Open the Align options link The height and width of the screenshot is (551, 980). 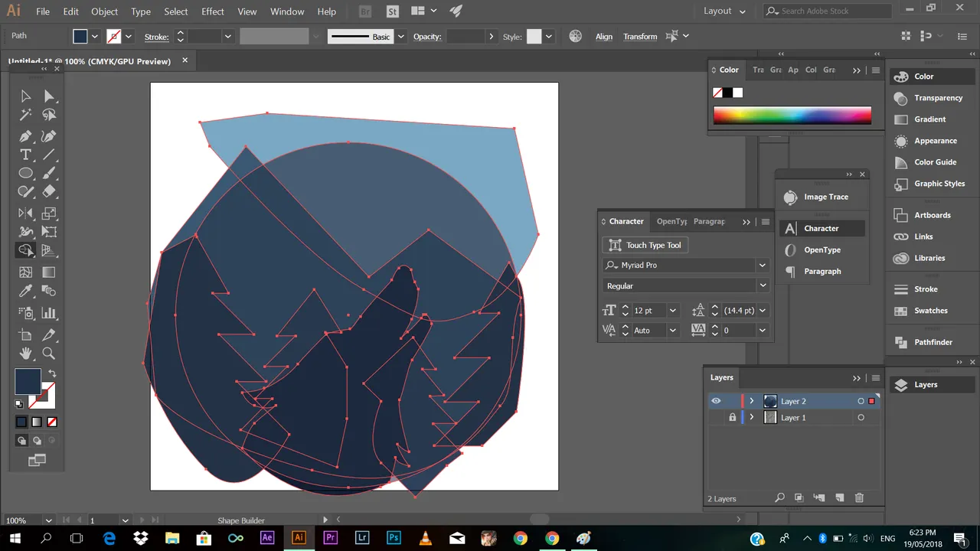604,37
